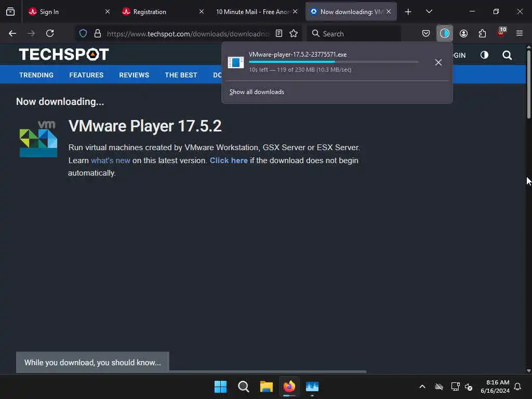Open Windows taskbar search
The height and width of the screenshot is (399, 532).
243,387
